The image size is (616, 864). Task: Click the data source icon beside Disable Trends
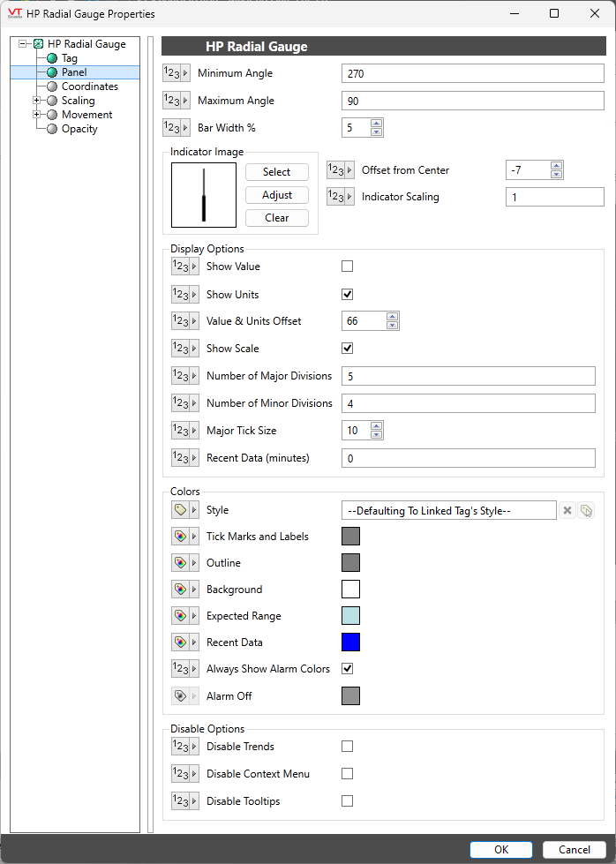coord(184,747)
